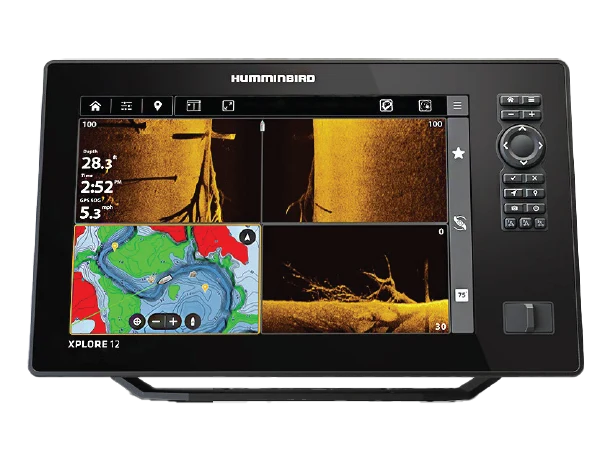
Task: Push the physical Home key on keypad
Action: point(510,100)
